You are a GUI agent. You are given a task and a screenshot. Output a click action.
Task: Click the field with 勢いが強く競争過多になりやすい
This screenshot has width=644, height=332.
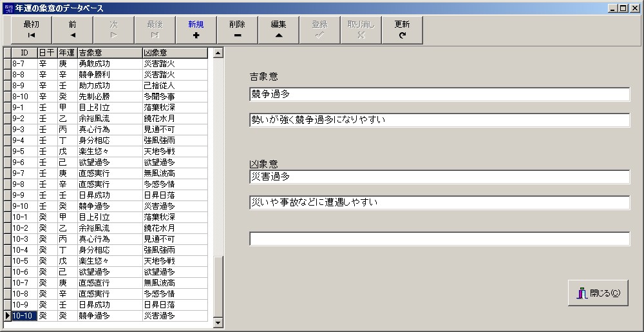point(439,120)
